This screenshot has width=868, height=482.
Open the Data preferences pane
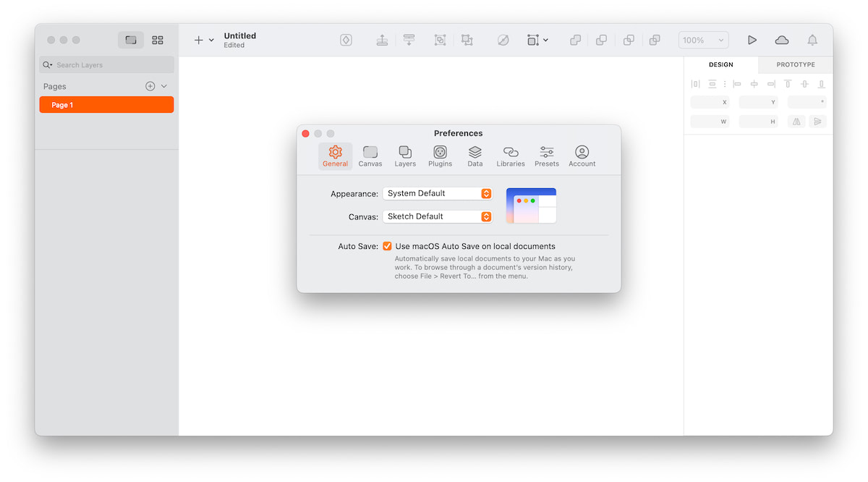(475, 156)
